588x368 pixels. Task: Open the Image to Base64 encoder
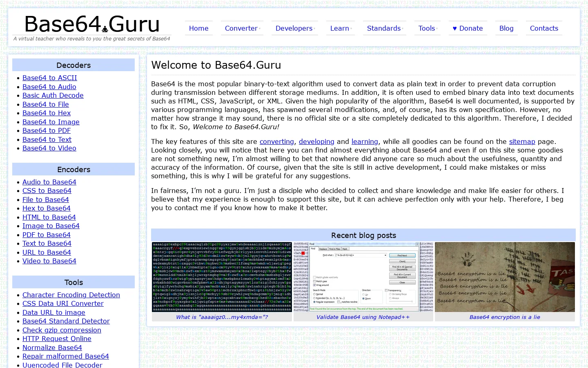pyautogui.click(x=51, y=226)
